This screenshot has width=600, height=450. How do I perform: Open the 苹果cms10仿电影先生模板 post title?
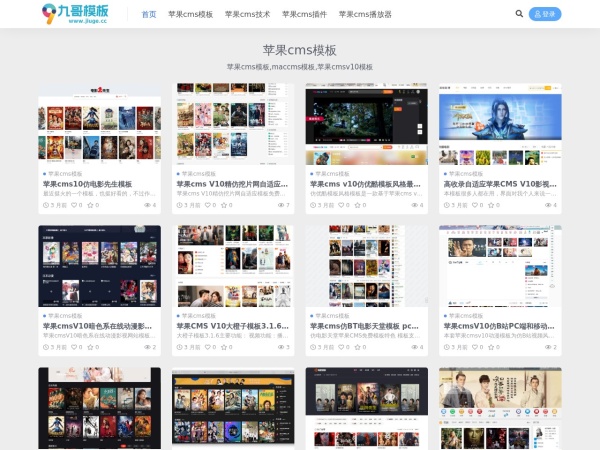tap(87, 184)
